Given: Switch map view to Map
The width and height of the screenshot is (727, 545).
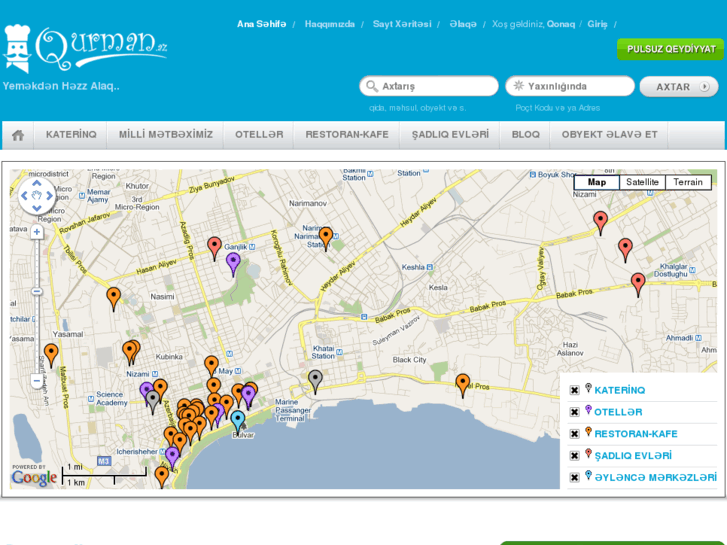Looking at the screenshot, I should pyautogui.click(x=597, y=182).
